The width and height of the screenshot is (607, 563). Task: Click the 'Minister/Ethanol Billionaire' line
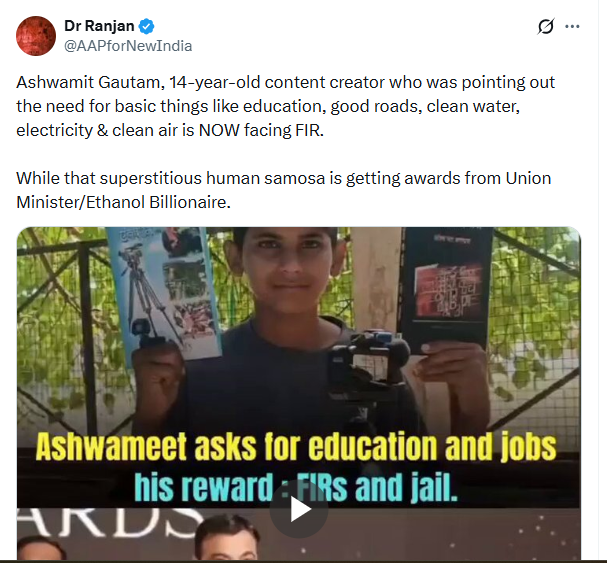tap(123, 202)
